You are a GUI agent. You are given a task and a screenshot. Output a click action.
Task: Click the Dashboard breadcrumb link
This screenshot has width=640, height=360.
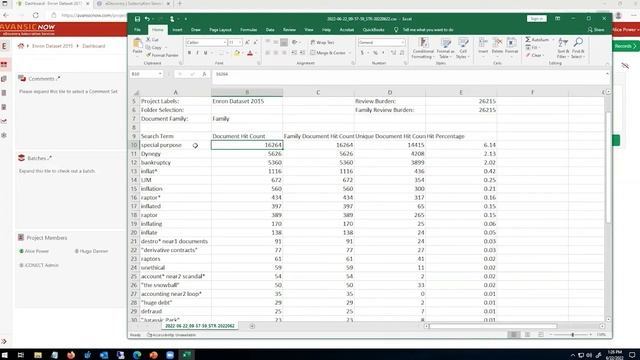tap(93, 46)
